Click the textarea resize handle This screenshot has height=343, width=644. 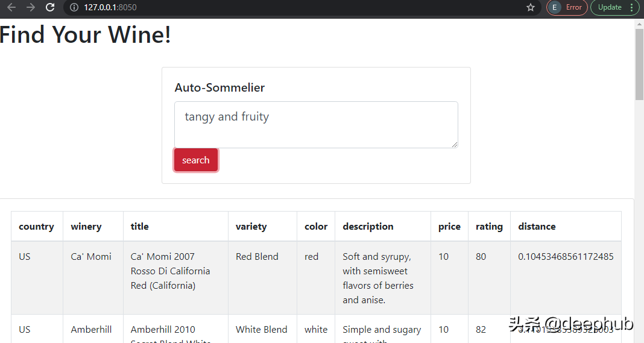[455, 144]
